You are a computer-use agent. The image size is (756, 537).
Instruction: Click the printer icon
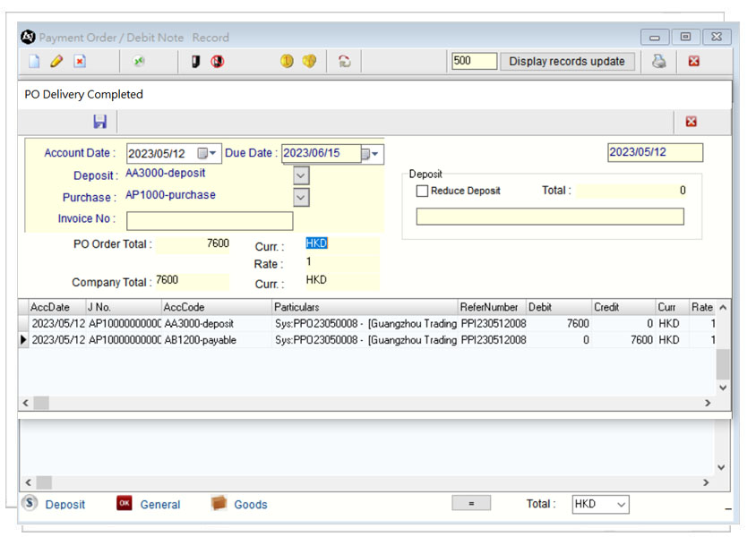pos(658,61)
